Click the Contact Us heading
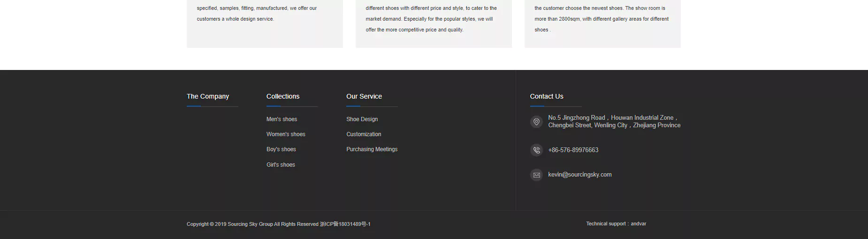Viewport: 868px width, 239px height. [x=547, y=96]
